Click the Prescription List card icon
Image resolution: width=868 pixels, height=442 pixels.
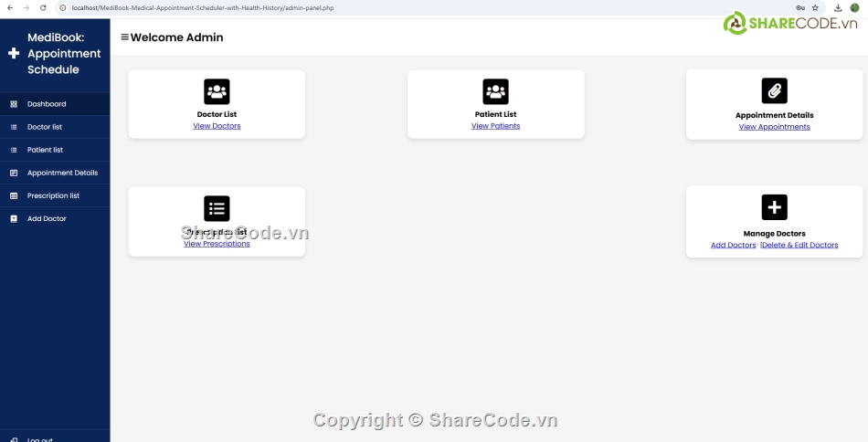pyautogui.click(x=217, y=208)
